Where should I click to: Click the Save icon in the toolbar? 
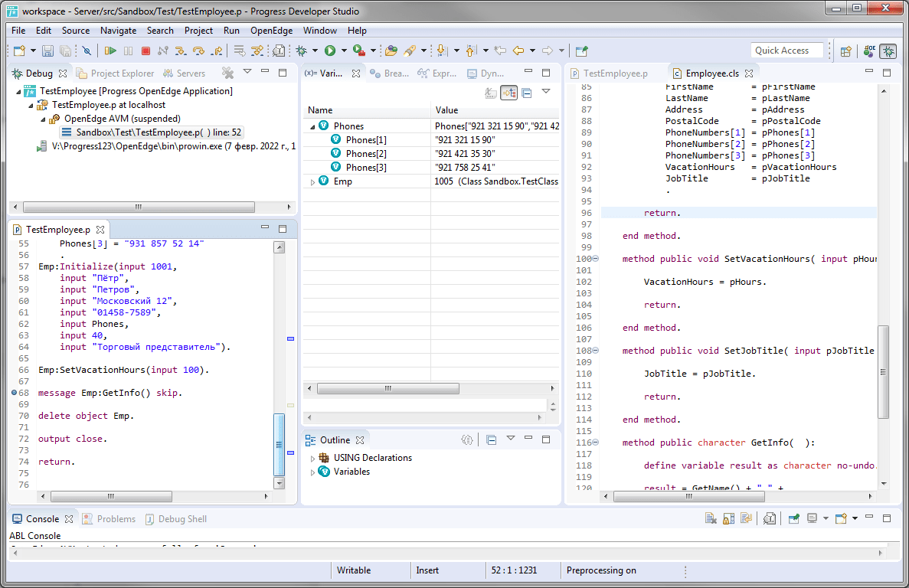tap(47, 51)
